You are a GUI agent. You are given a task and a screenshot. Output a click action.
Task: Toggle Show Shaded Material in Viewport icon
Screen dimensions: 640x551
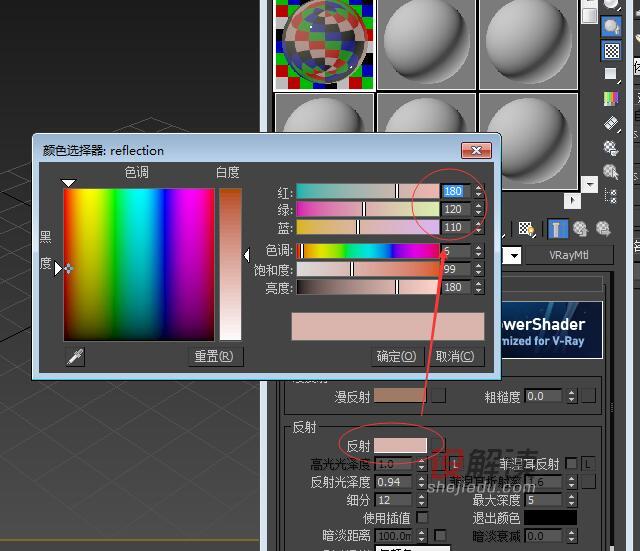pos(526,229)
